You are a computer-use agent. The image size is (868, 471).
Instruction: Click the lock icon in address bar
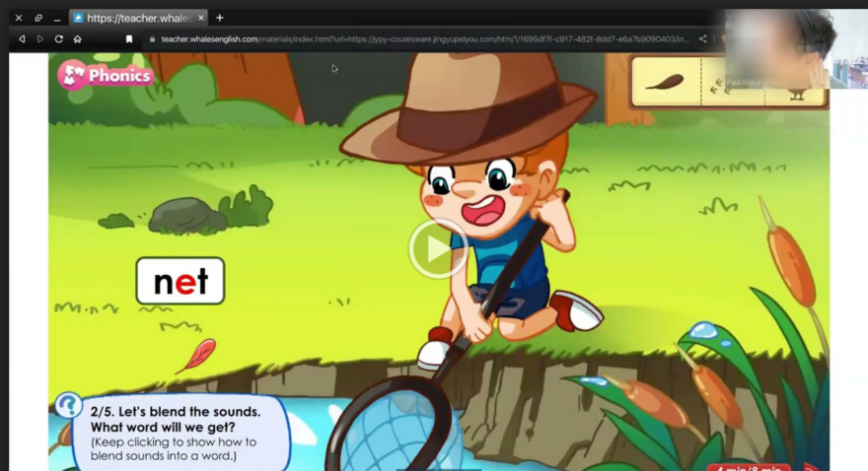tap(152, 39)
